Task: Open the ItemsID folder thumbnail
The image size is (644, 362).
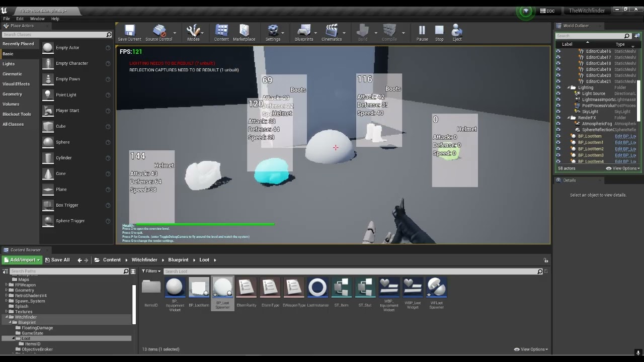Action: pyautogui.click(x=151, y=293)
